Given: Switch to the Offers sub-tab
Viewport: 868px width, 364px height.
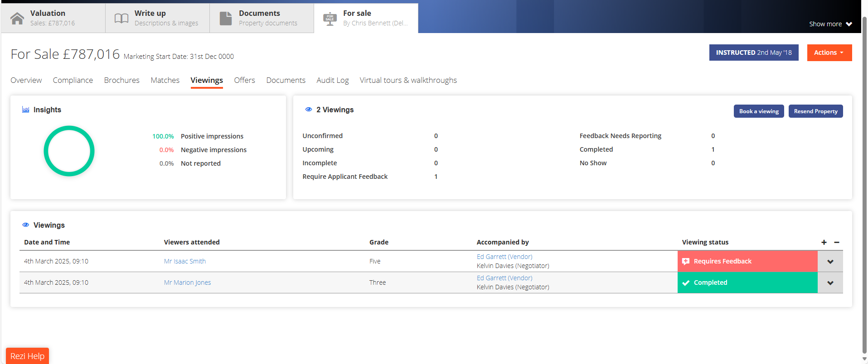Looking at the screenshot, I should (245, 80).
